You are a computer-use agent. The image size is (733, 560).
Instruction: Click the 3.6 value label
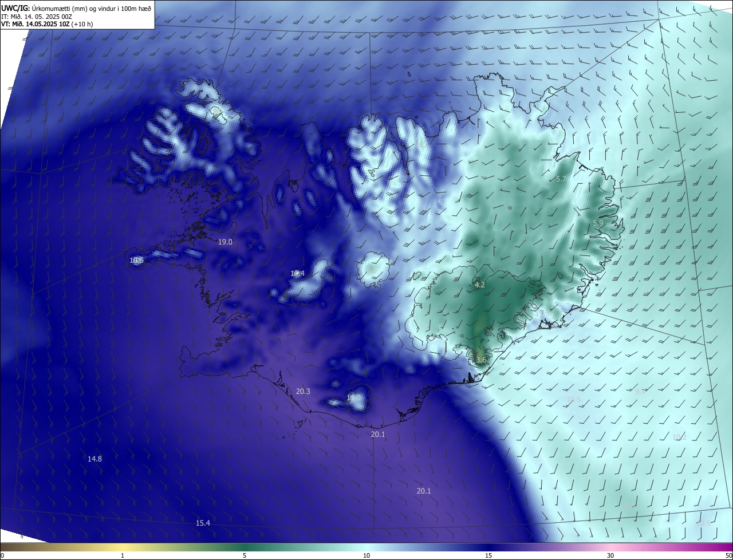click(481, 360)
